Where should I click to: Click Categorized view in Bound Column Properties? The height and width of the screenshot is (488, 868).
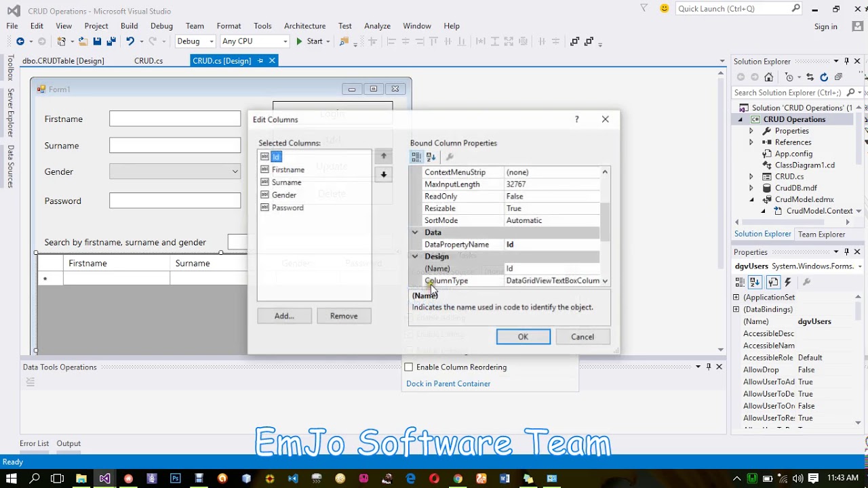pos(416,157)
